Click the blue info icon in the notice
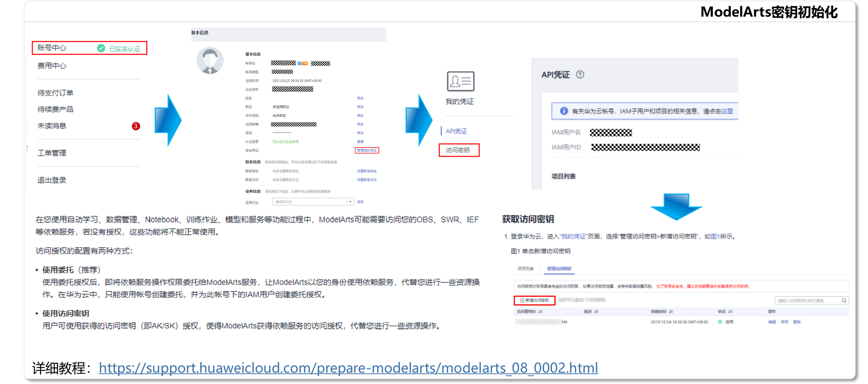This screenshot has width=868, height=384. (564, 111)
